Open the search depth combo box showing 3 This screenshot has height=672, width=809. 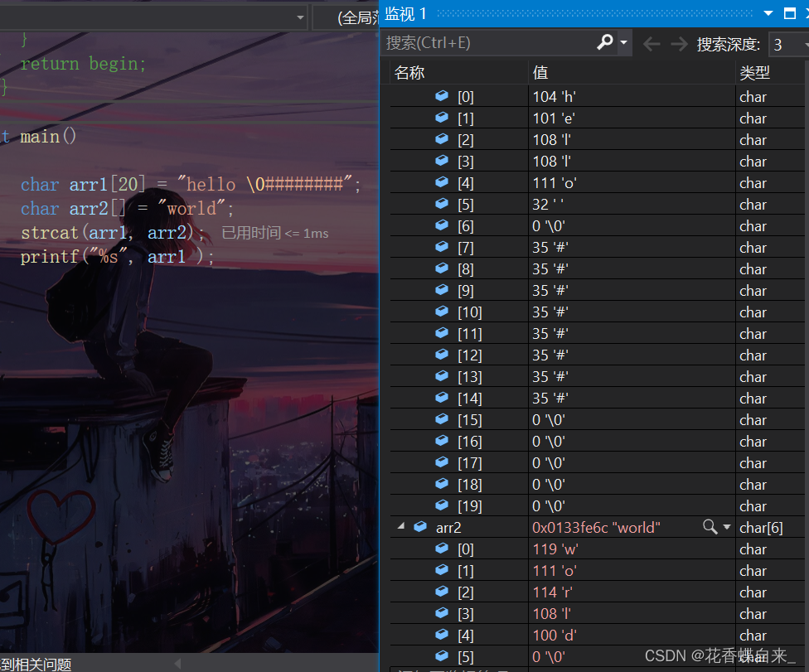(789, 45)
